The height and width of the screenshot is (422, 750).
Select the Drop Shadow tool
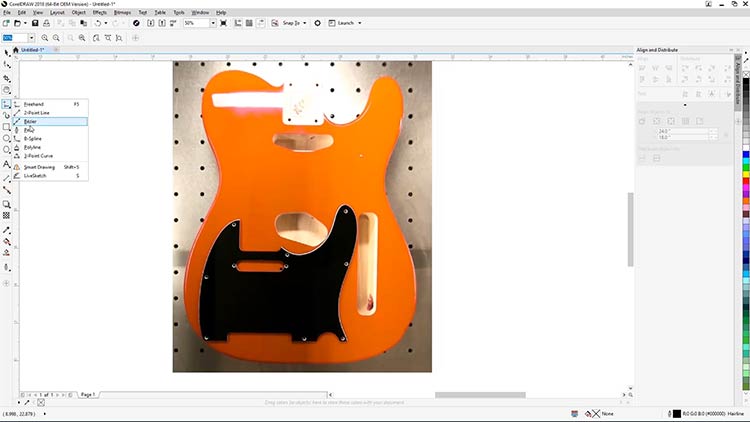pyautogui.click(x=6, y=204)
